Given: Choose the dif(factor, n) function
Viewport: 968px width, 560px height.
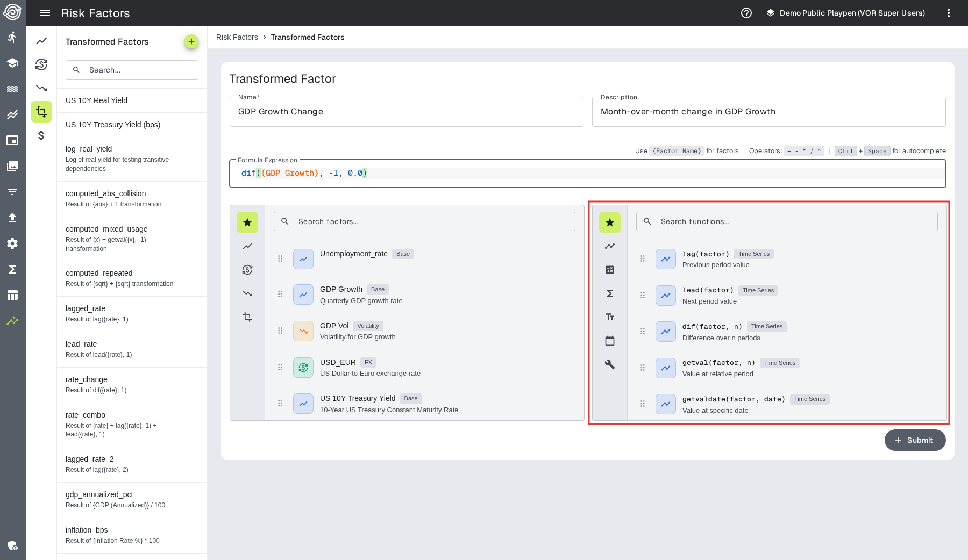Looking at the screenshot, I should pos(712,327).
